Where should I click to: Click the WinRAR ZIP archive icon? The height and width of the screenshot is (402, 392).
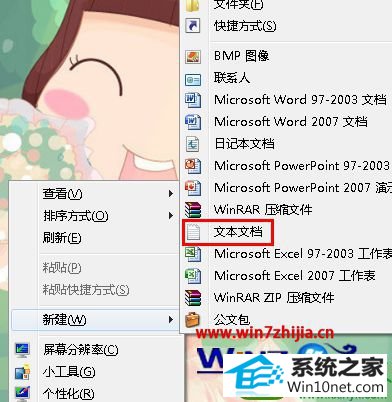[193, 298]
